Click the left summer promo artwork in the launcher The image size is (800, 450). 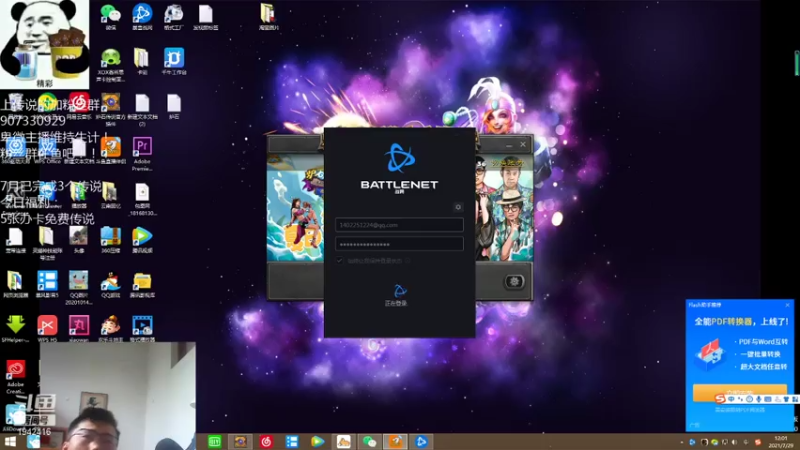[295, 208]
